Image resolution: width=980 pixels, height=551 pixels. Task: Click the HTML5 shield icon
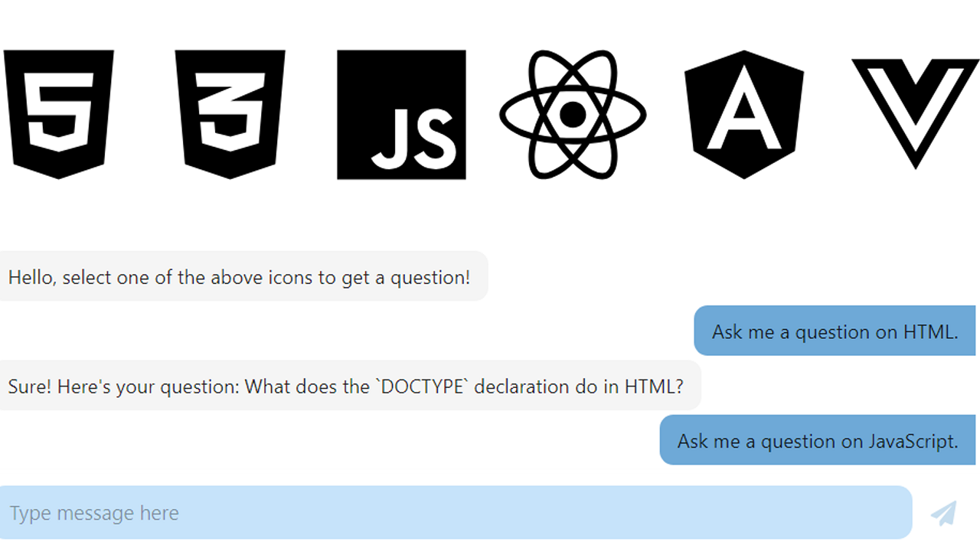point(59,115)
